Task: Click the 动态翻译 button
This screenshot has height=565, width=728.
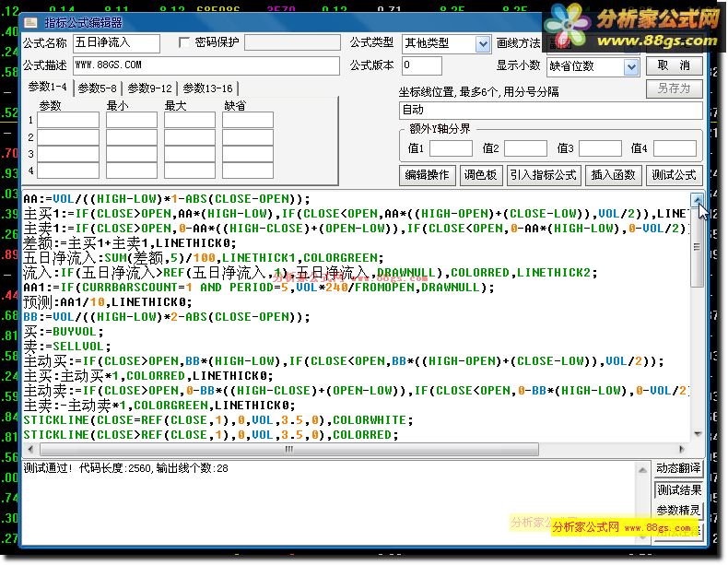Action: tap(678, 468)
